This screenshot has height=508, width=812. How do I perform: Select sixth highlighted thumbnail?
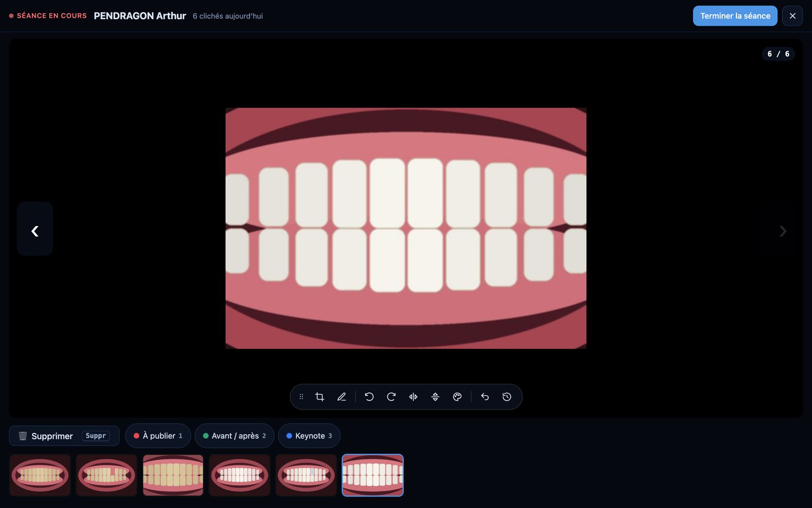tap(373, 475)
